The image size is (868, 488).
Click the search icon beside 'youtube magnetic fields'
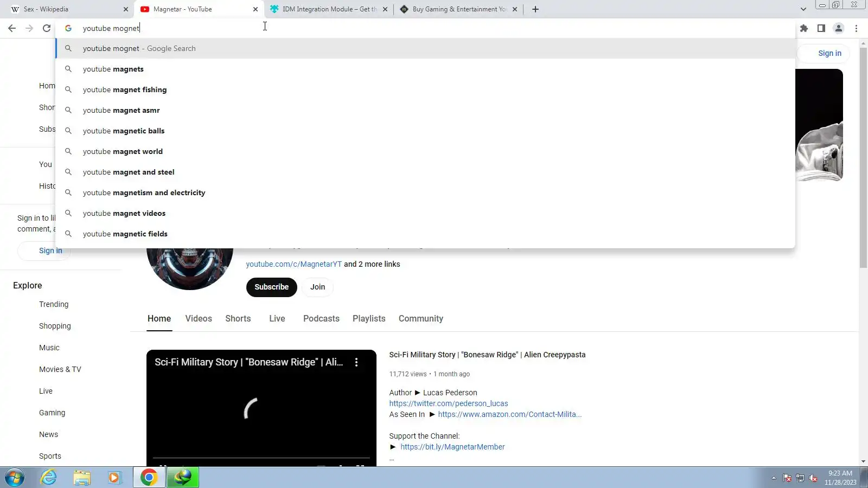[68, 234]
